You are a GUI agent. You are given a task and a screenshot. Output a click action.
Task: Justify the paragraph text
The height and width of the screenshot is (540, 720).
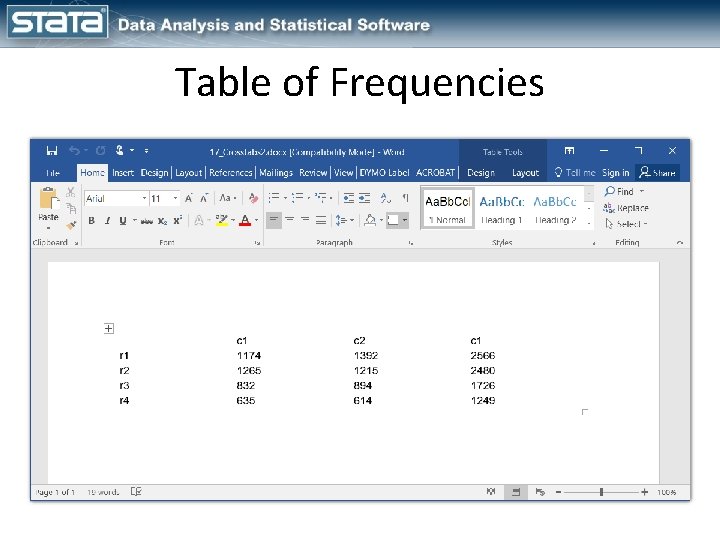(321, 220)
